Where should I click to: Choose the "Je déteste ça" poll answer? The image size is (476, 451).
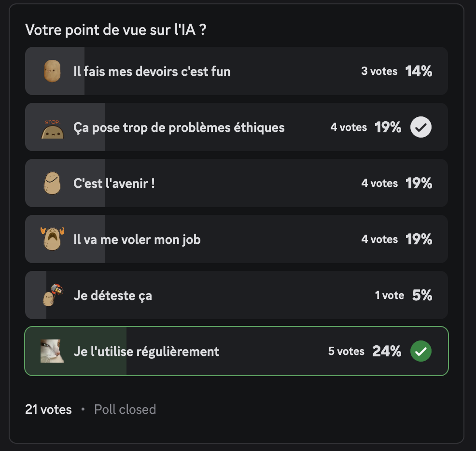point(217,295)
